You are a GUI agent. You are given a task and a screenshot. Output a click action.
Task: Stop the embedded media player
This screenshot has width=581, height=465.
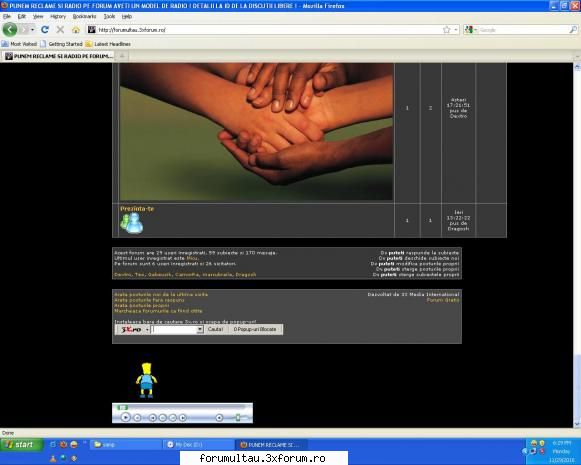click(x=137, y=418)
